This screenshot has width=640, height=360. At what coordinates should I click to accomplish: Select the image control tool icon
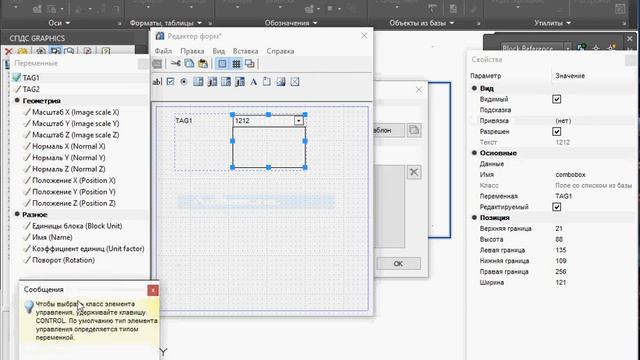coord(281,82)
